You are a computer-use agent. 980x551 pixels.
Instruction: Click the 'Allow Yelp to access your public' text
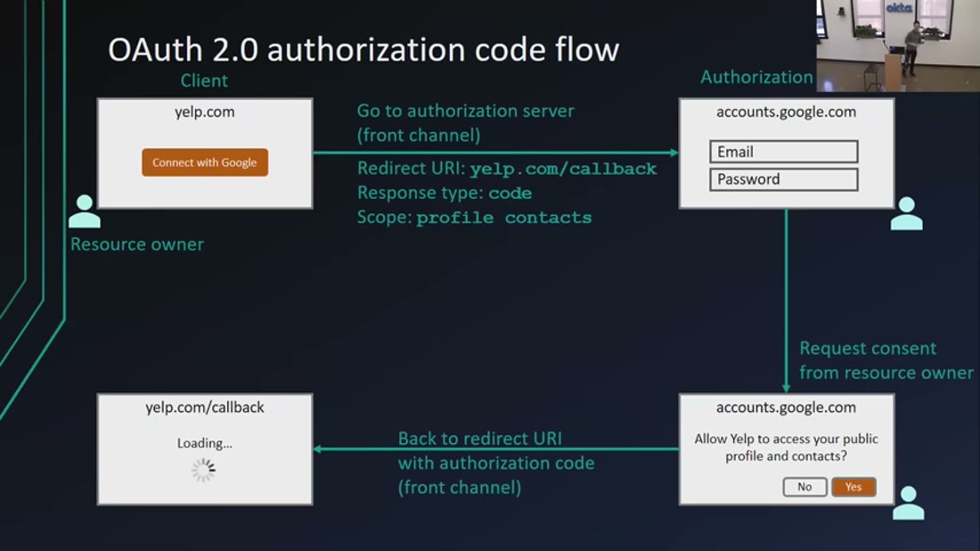pyautogui.click(x=787, y=439)
